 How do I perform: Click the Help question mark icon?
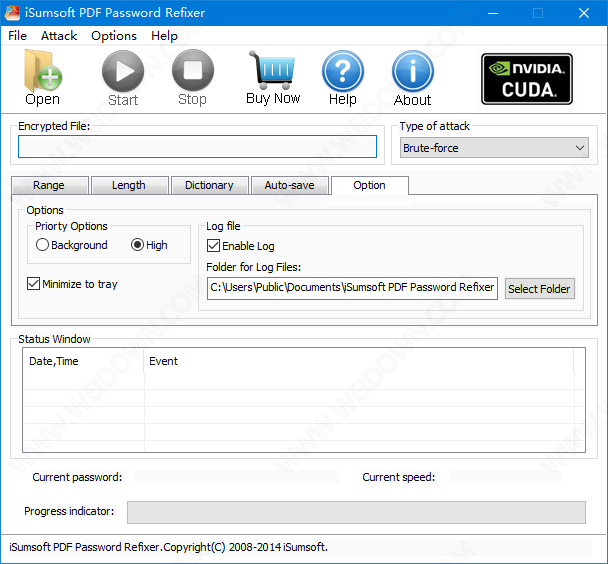click(342, 72)
